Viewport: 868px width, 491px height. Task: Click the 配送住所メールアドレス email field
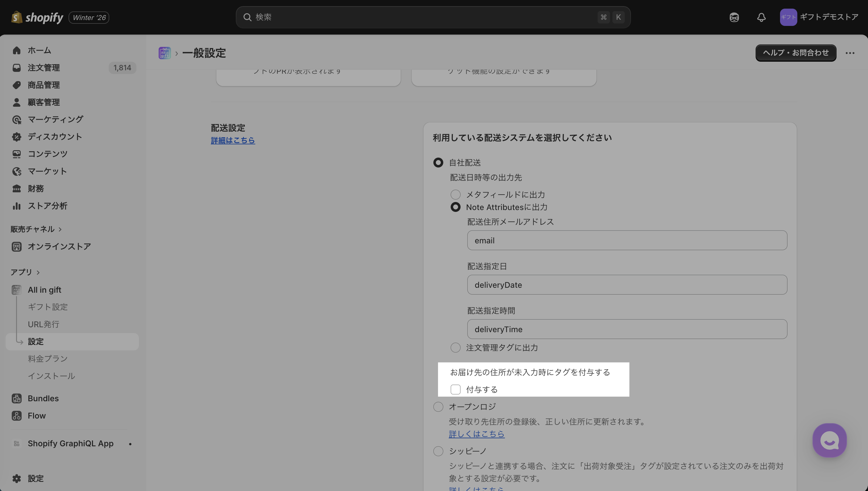(x=627, y=241)
